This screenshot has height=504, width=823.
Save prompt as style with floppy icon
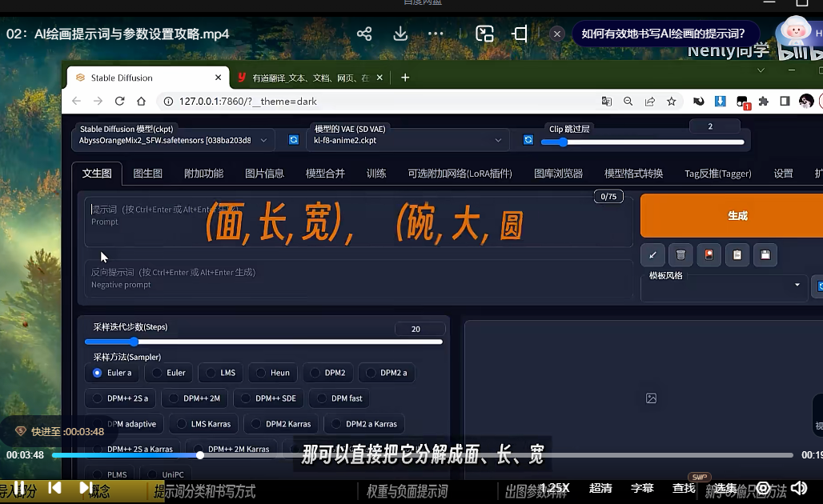(x=766, y=255)
